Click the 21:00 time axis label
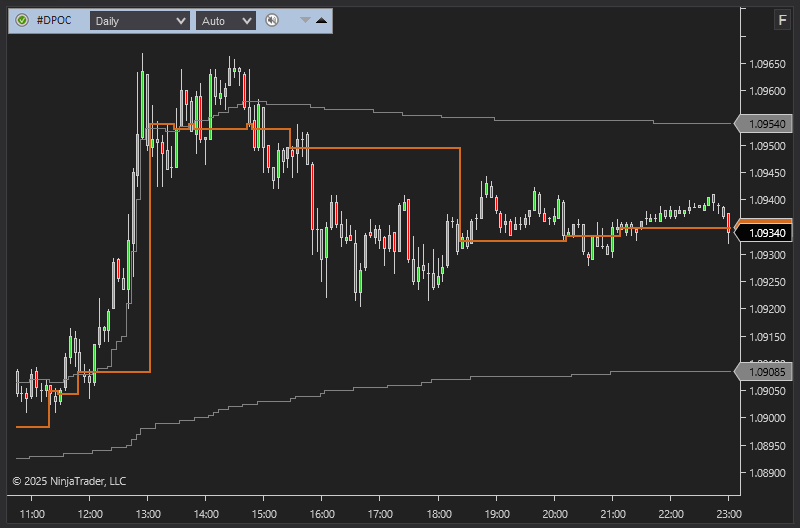The height and width of the screenshot is (528, 800). (x=612, y=514)
